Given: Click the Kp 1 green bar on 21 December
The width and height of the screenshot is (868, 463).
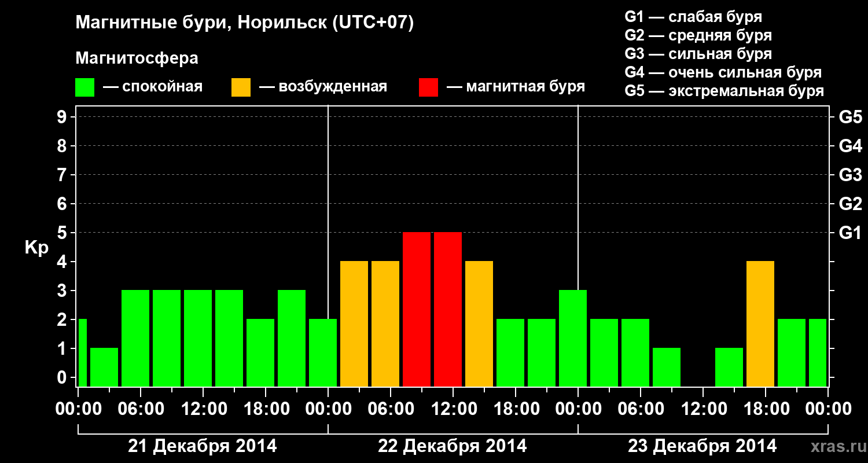Looking at the screenshot, I should 104,368.
